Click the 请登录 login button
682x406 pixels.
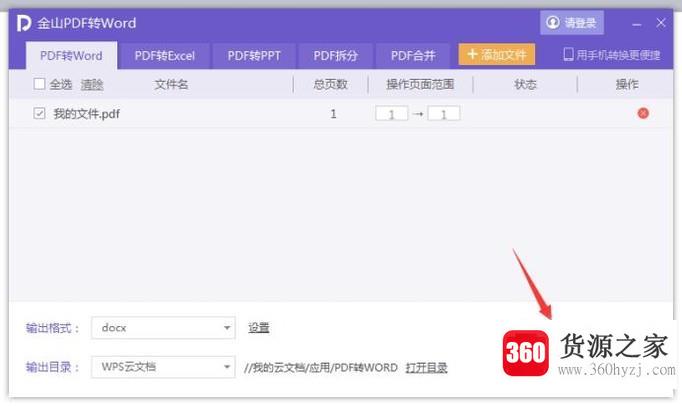(572, 23)
